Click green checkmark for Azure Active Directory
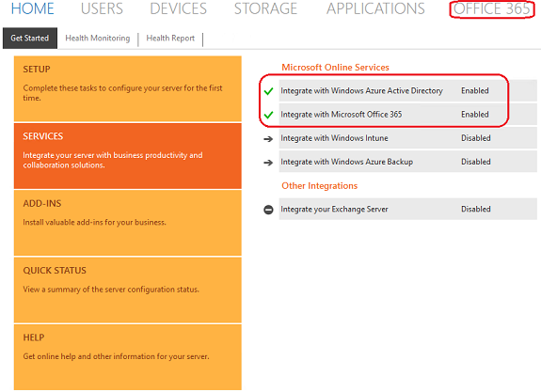 tap(268, 91)
